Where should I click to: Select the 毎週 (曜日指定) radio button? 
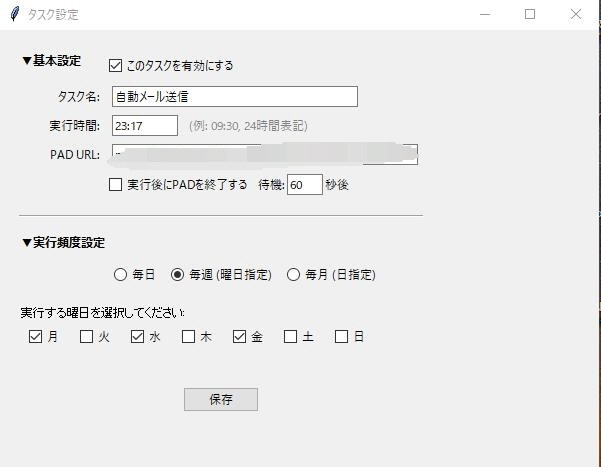click(177, 275)
